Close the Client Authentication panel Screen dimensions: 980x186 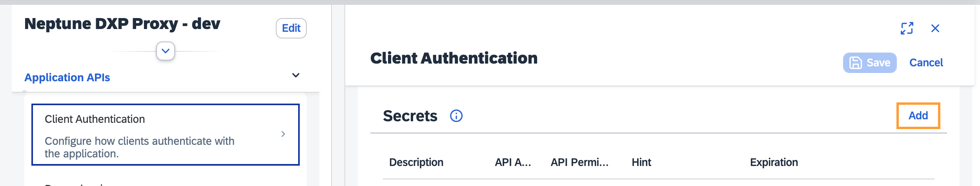[935, 28]
